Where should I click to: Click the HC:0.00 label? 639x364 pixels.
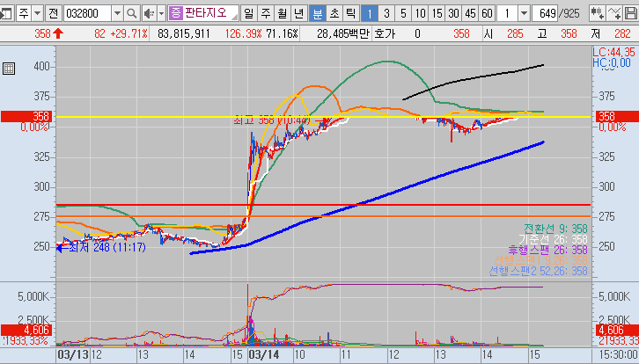click(612, 62)
